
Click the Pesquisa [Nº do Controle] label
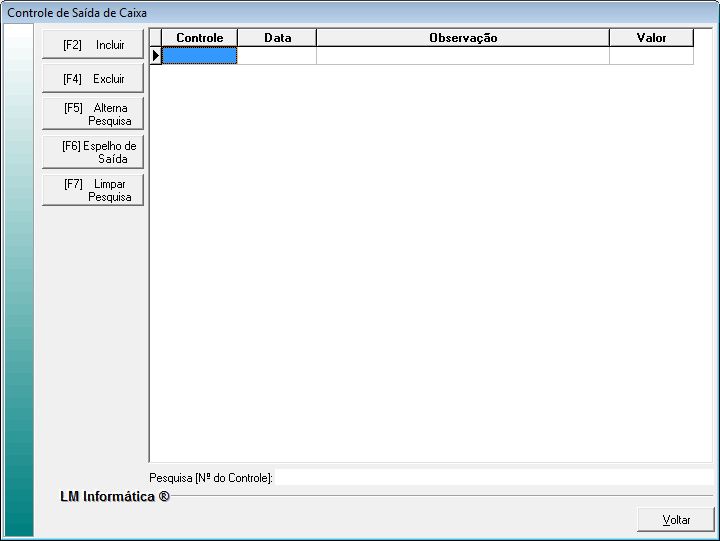[x=211, y=478]
